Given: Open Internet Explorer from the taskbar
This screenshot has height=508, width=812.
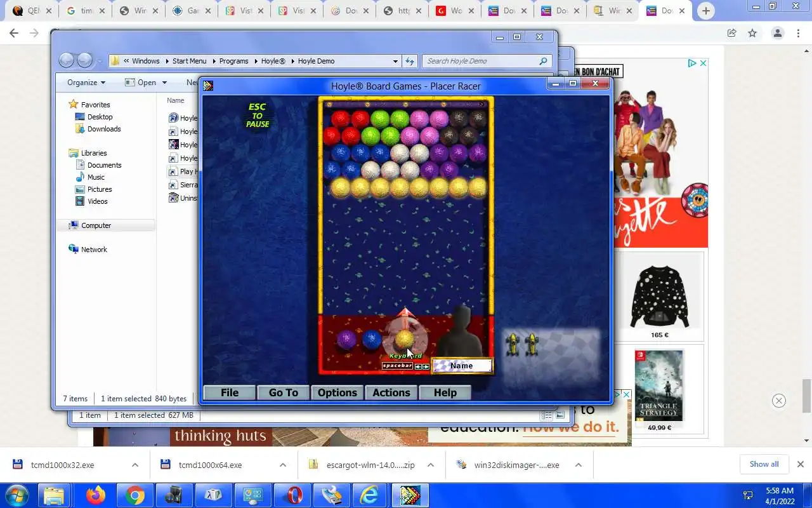Looking at the screenshot, I should pyautogui.click(x=370, y=495).
